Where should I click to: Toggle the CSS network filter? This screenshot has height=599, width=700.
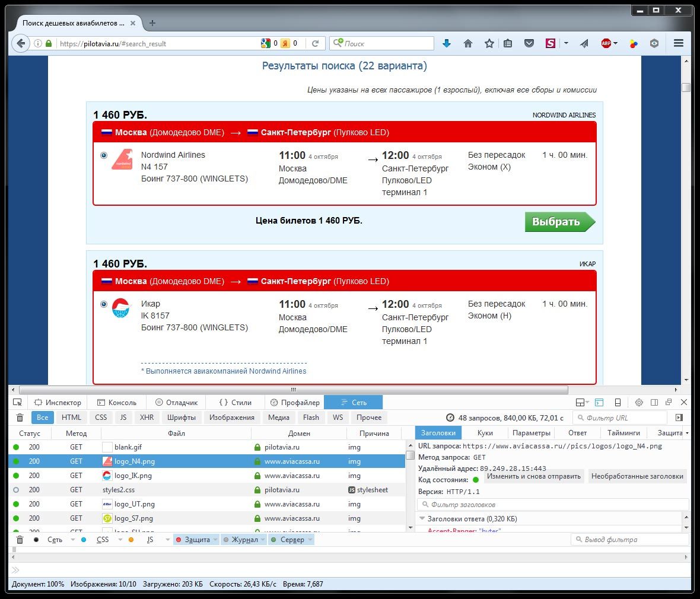(101, 418)
